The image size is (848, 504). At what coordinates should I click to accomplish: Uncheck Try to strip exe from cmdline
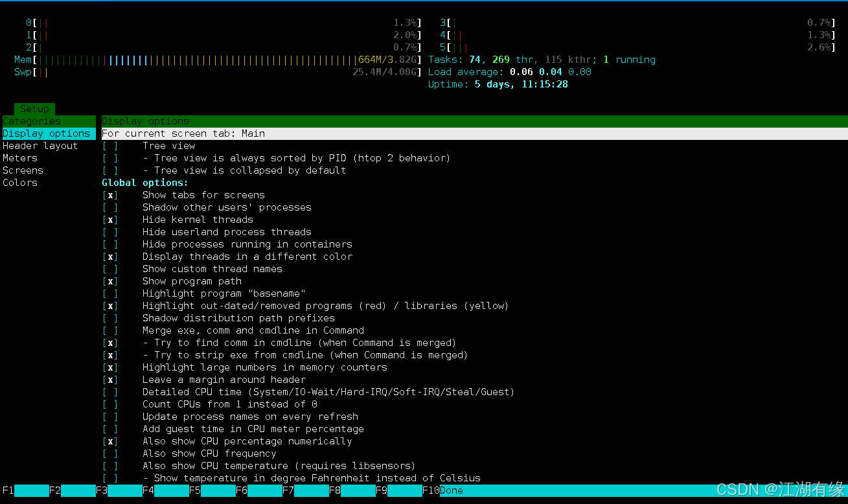coord(110,355)
